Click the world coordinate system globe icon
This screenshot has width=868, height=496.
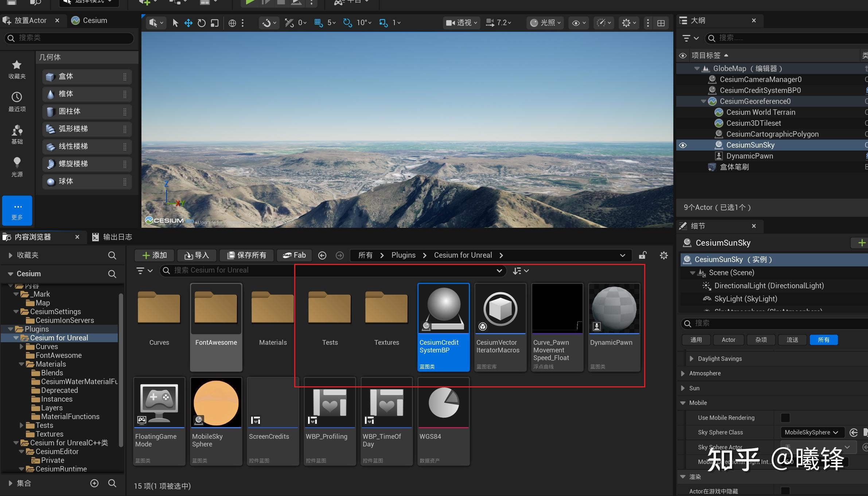tap(232, 23)
